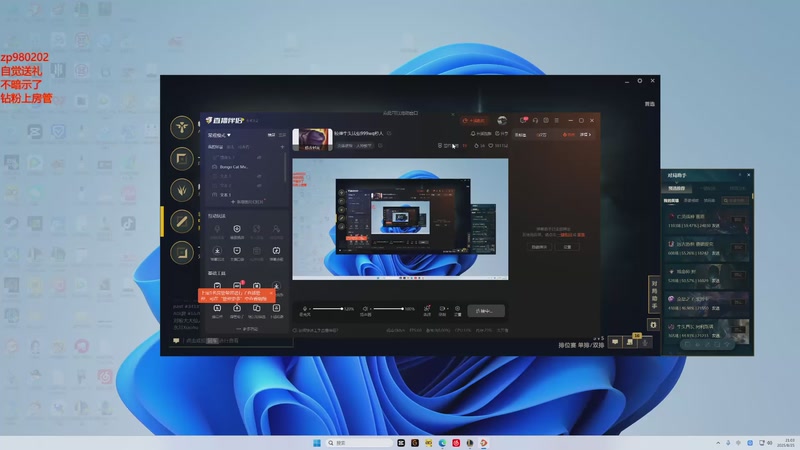Screen dimensions: 800x450
Task: Click the button on the topmost champion row
Action: pyautogui.click(x=737, y=220)
